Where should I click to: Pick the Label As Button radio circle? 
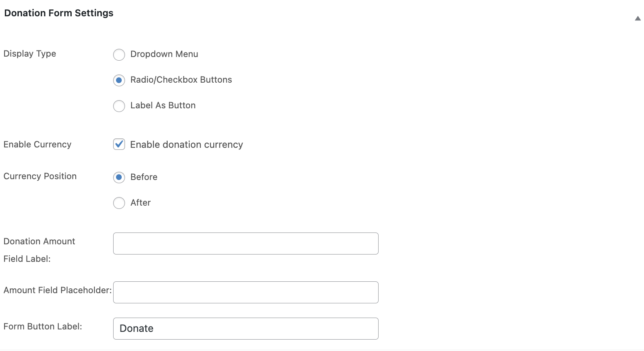(x=119, y=106)
